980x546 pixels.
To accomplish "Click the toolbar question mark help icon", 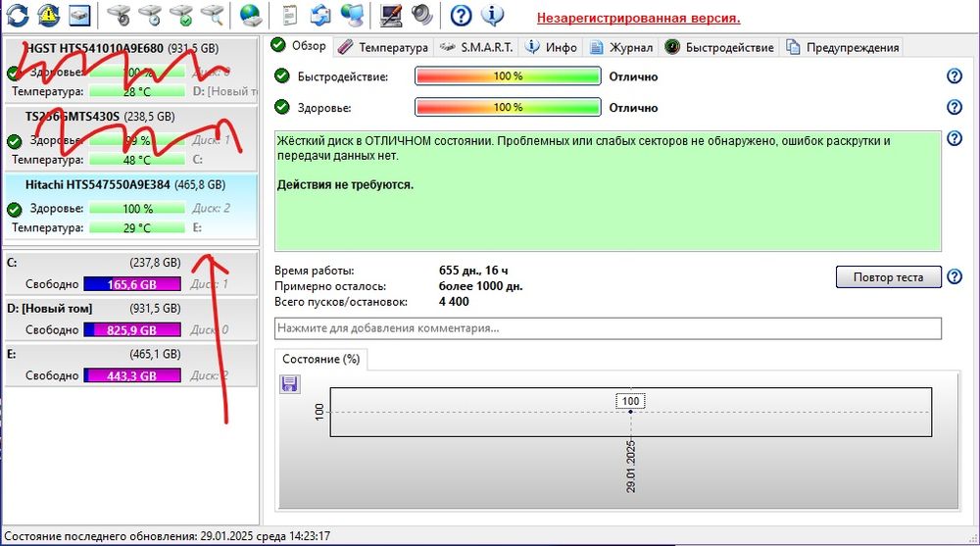I will click(461, 15).
